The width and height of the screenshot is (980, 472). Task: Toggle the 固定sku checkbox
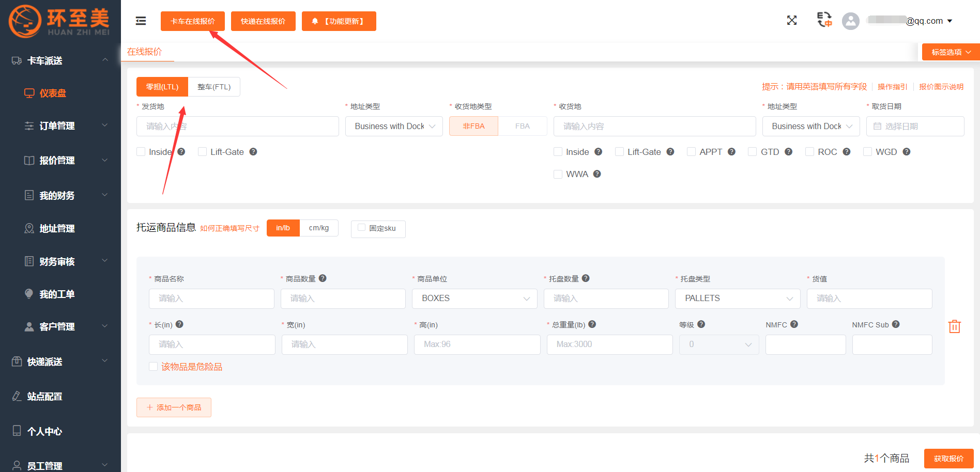[x=362, y=228]
